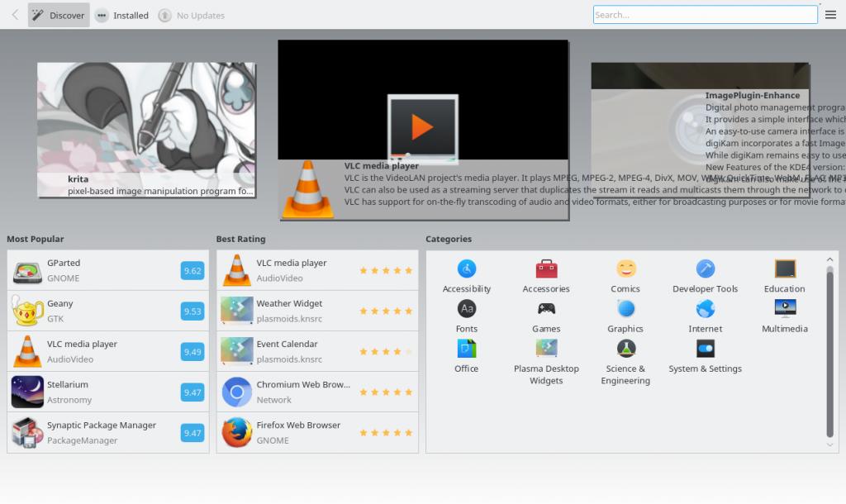Open the System & Settings category icon
This screenshot has height=504, width=846.
[705, 349]
